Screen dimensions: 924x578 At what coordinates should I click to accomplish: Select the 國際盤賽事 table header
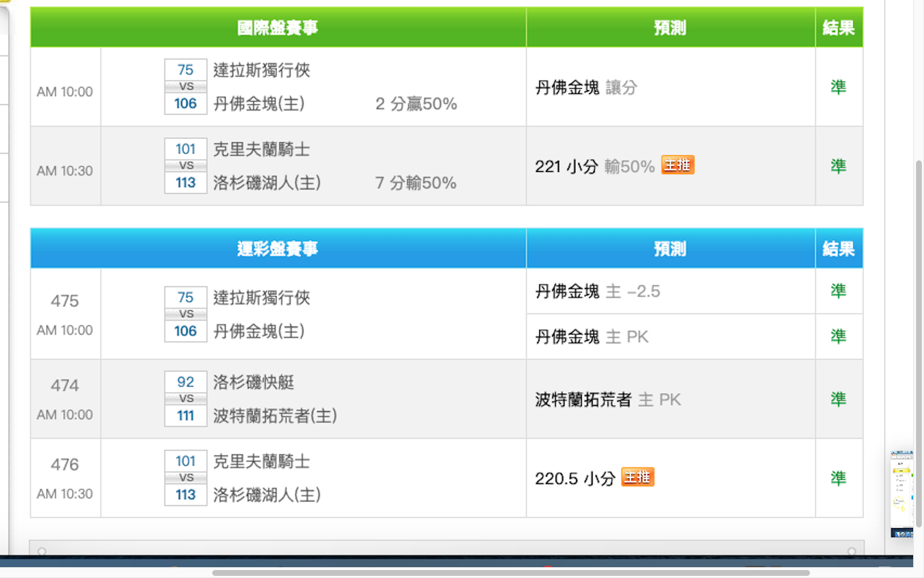click(278, 28)
